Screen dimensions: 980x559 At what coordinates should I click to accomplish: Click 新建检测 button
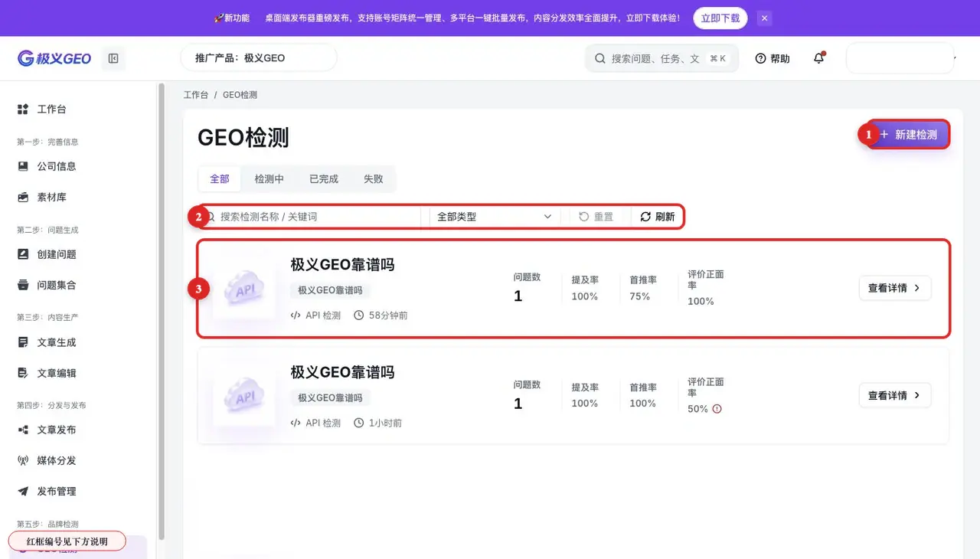(909, 135)
